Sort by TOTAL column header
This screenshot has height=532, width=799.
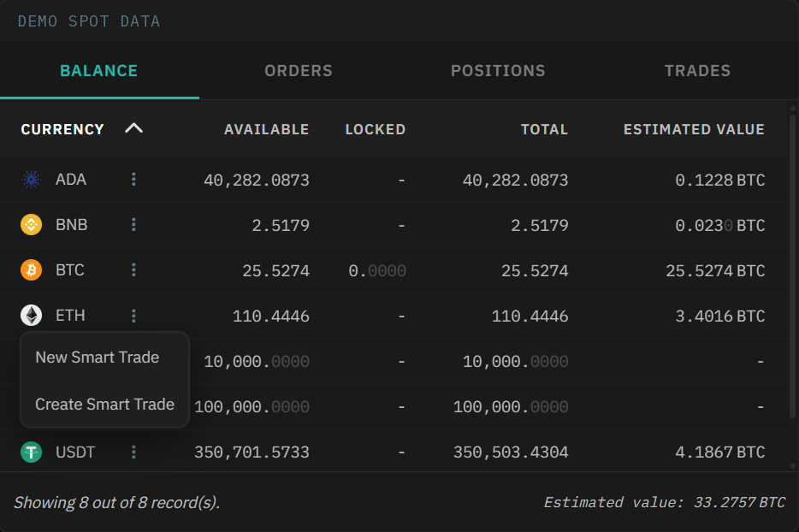(544, 129)
